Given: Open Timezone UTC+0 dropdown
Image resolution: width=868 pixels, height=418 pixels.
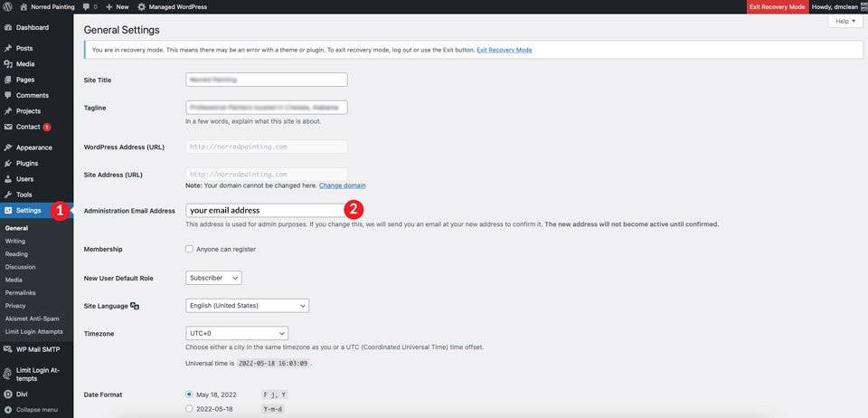Looking at the screenshot, I should [x=237, y=333].
